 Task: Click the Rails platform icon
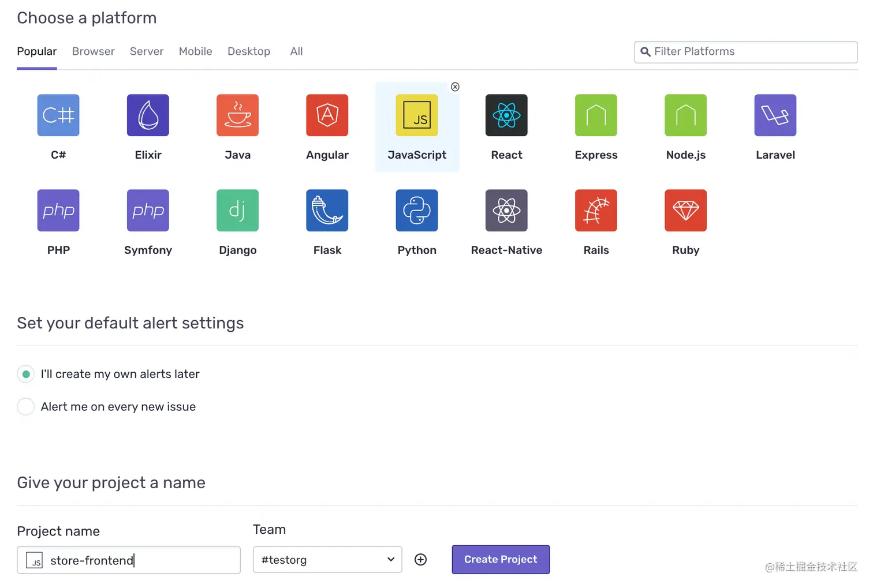596,211
